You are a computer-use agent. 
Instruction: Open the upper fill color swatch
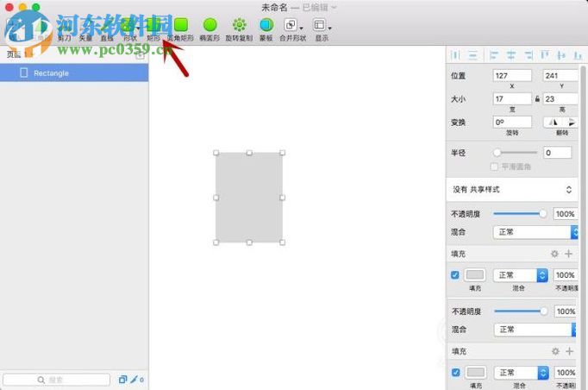click(x=475, y=275)
